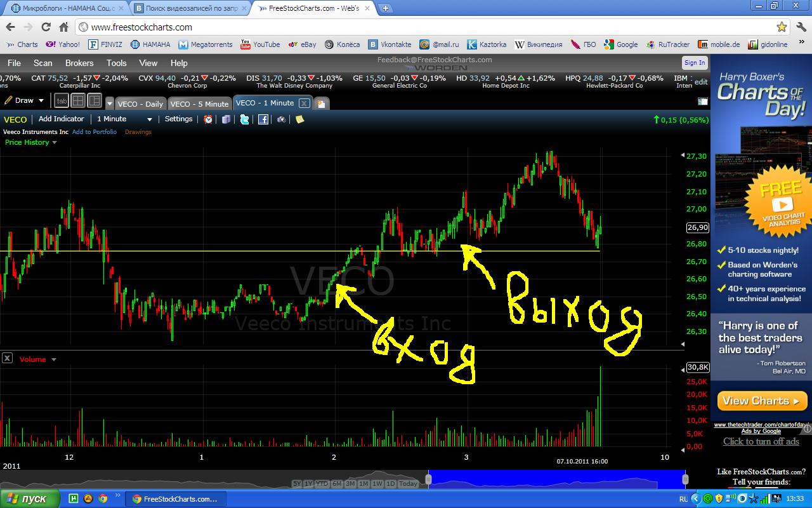812x508 pixels.
Task: Click the camera snapshot icon
Action: coord(282,119)
